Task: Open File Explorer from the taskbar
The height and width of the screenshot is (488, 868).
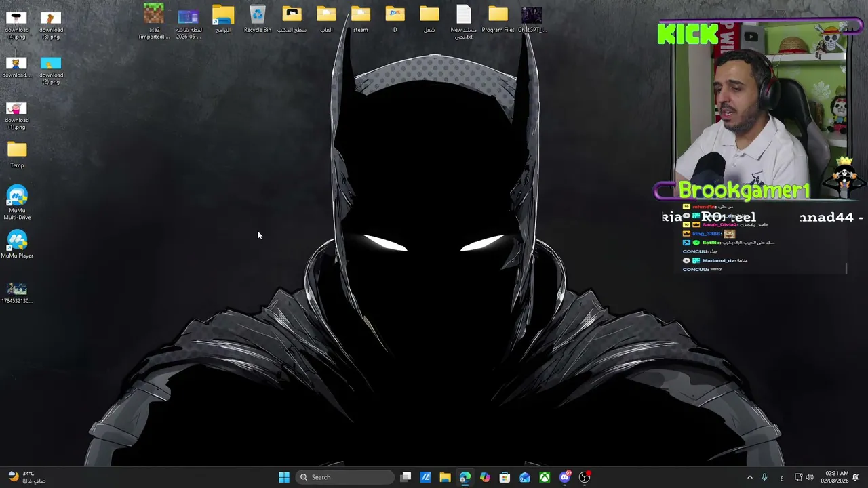Action: coord(445,477)
